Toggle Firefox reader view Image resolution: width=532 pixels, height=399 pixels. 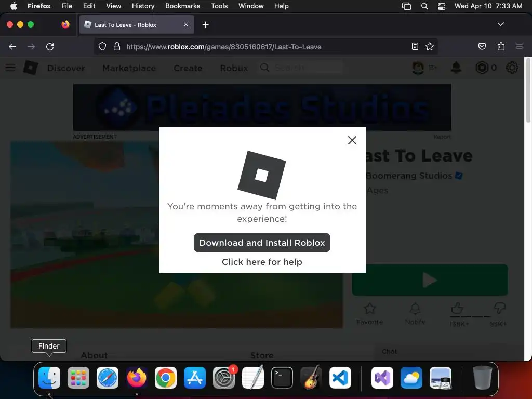[415, 46]
